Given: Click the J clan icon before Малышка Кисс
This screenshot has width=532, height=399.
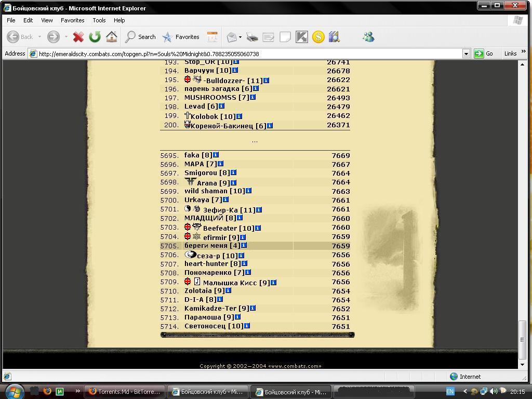Looking at the screenshot, I should (x=197, y=281).
